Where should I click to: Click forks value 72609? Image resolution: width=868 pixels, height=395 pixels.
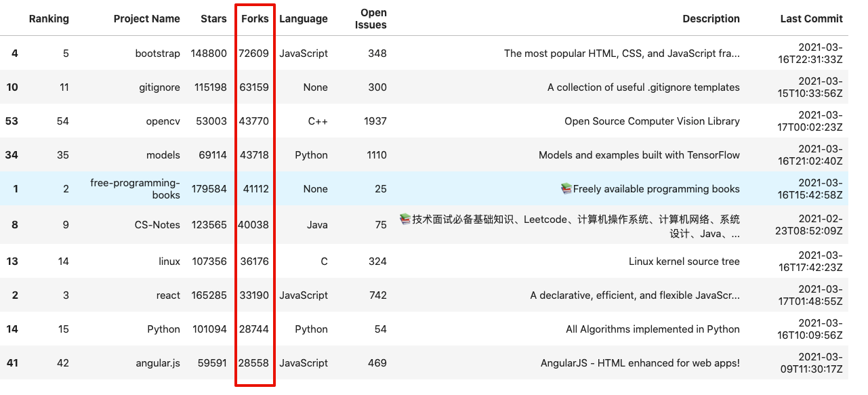point(254,54)
